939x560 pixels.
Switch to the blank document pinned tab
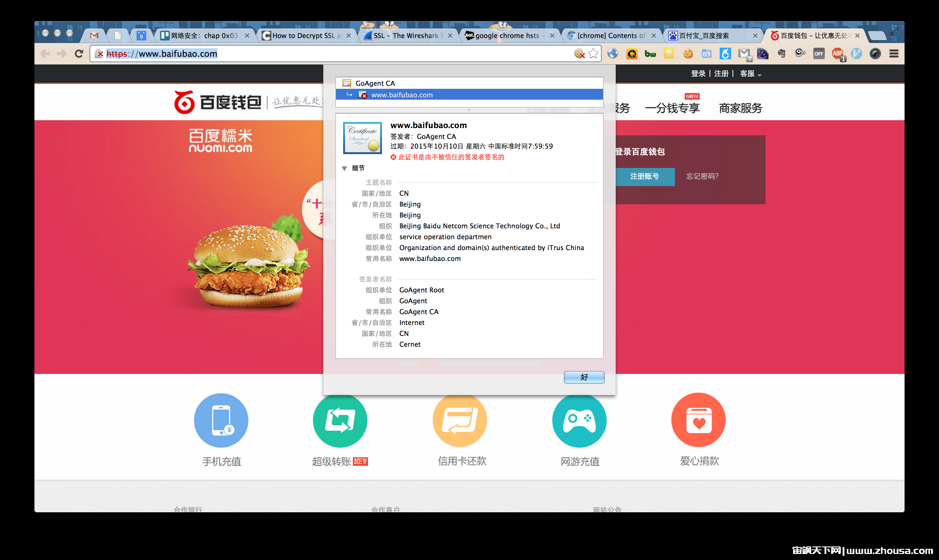coord(118,35)
